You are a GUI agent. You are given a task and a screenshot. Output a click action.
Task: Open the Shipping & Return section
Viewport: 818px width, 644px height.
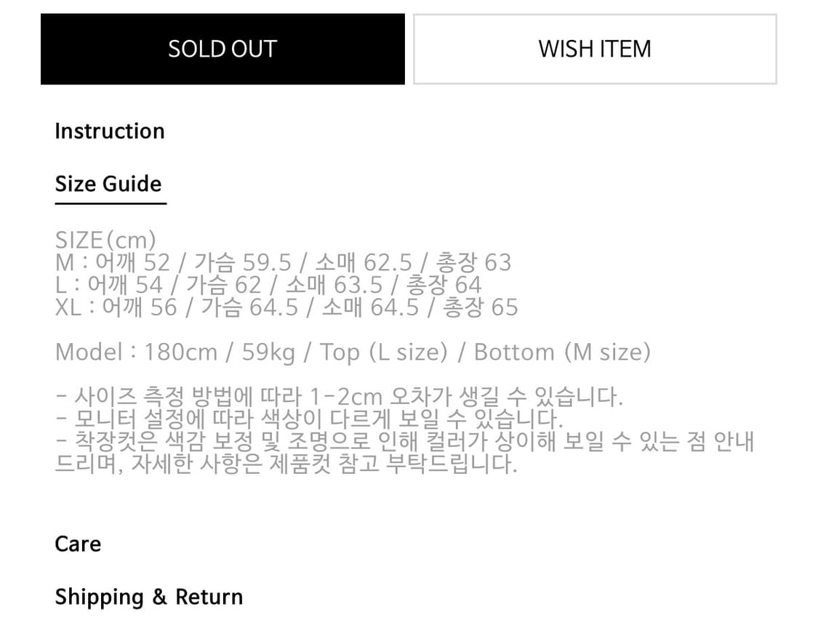[x=149, y=597]
